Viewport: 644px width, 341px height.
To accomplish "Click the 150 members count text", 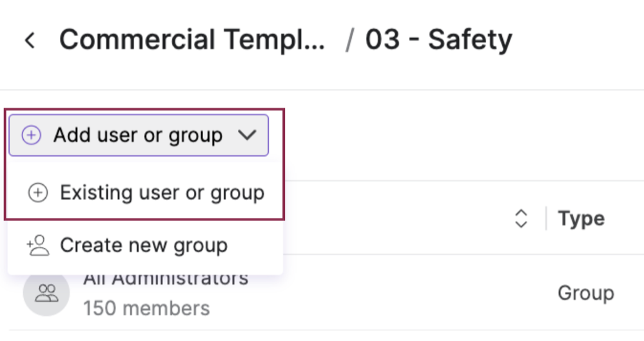I will [146, 309].
